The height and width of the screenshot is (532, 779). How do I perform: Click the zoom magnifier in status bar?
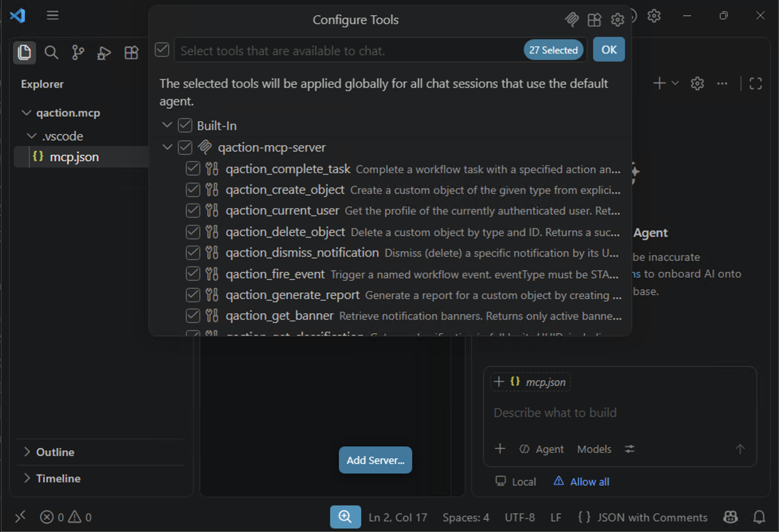click(345, 517)
